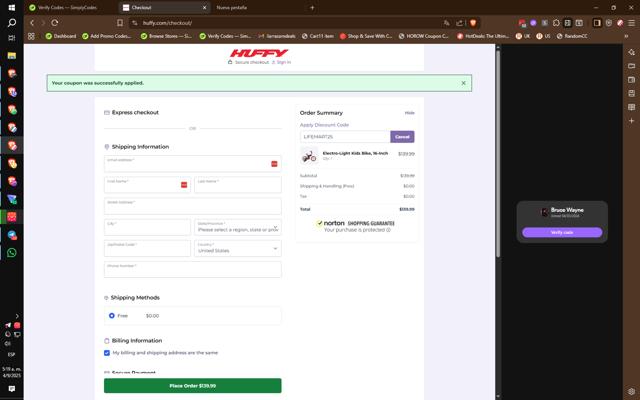
Task: Open the Dashboard bookmark
Action: point(60,36)
